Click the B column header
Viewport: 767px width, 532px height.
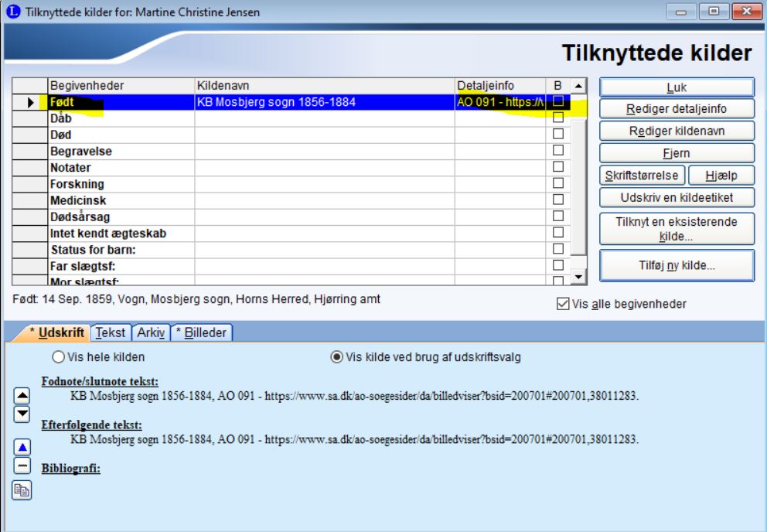click(558, 86)
